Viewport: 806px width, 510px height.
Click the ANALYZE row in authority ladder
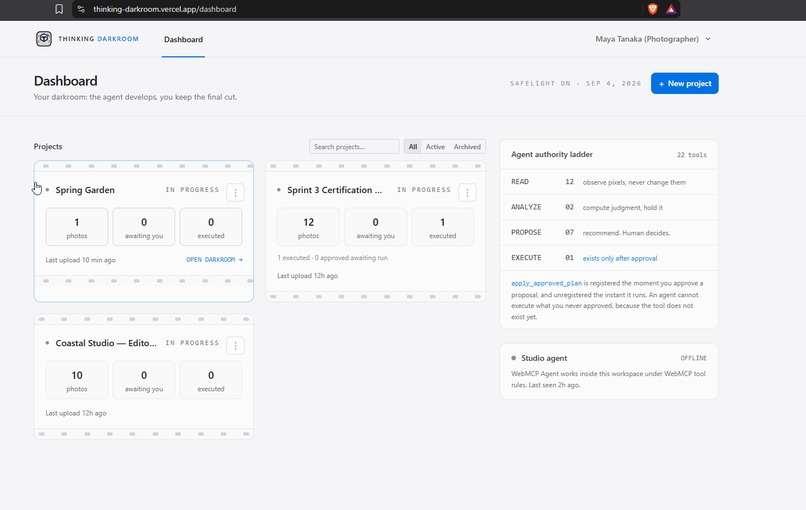(x=609, y=207)
